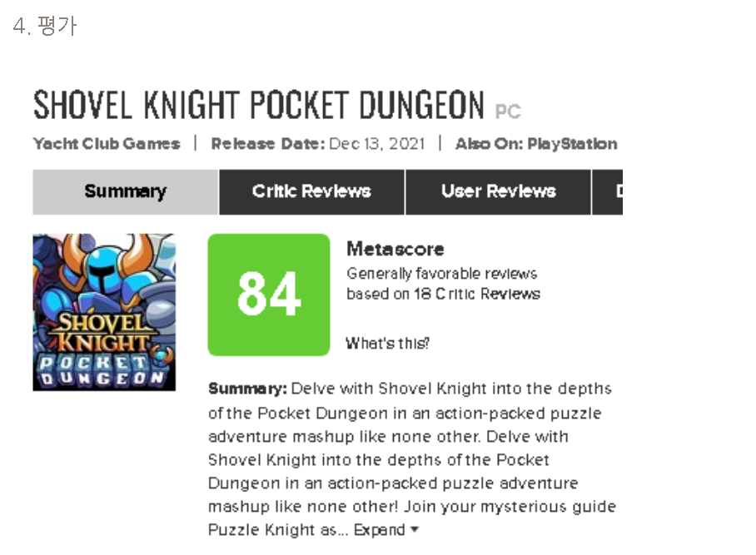Open the Critic Reviews tab
756x555 pixels.
[311, 191]
